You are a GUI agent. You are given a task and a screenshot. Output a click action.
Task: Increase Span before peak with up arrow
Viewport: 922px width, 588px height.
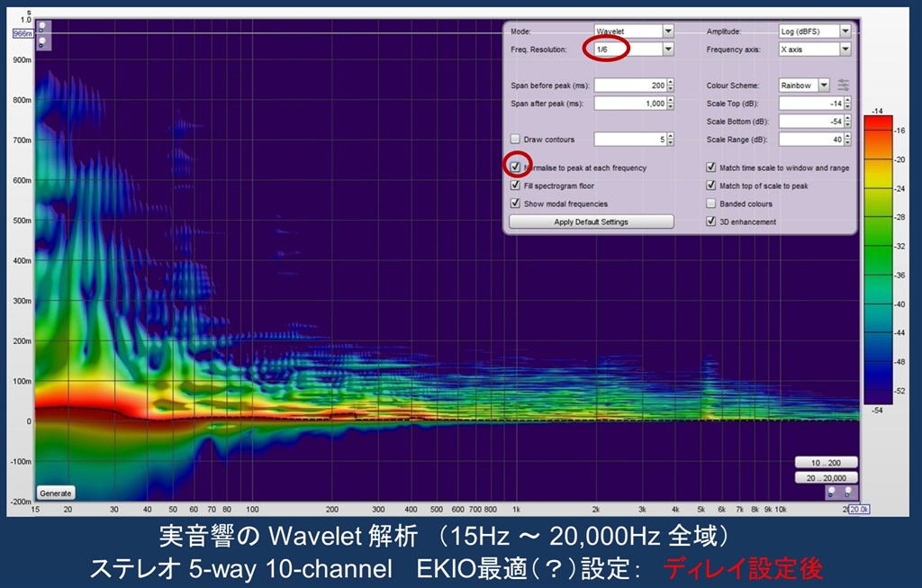point(670,82)
